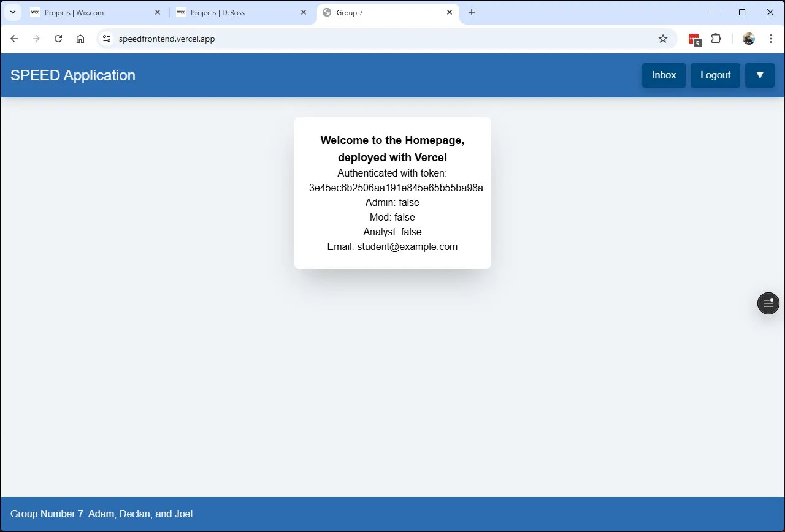Close the Projects | DJRoss tab
785x532 pixels.
[x=304, y=12]
